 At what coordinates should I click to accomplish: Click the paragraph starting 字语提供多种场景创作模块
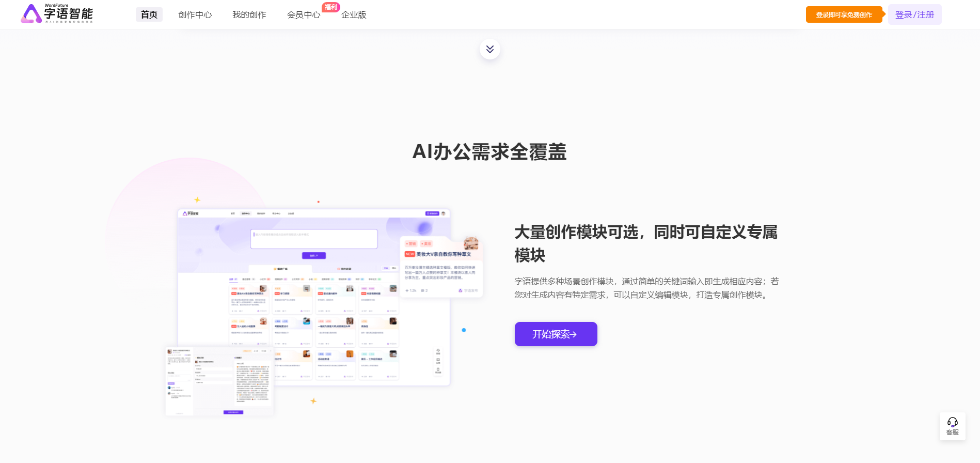(x=646, y=288)
